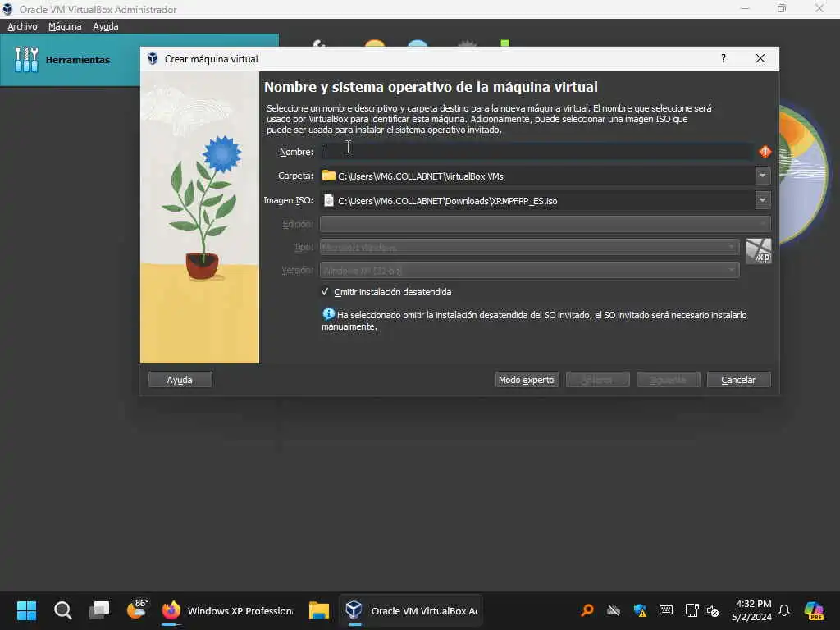Image resolution: width=840 pixels, height=630 pixels.
Task: Click the blue info icon near the message
Action: click(328, 314)
